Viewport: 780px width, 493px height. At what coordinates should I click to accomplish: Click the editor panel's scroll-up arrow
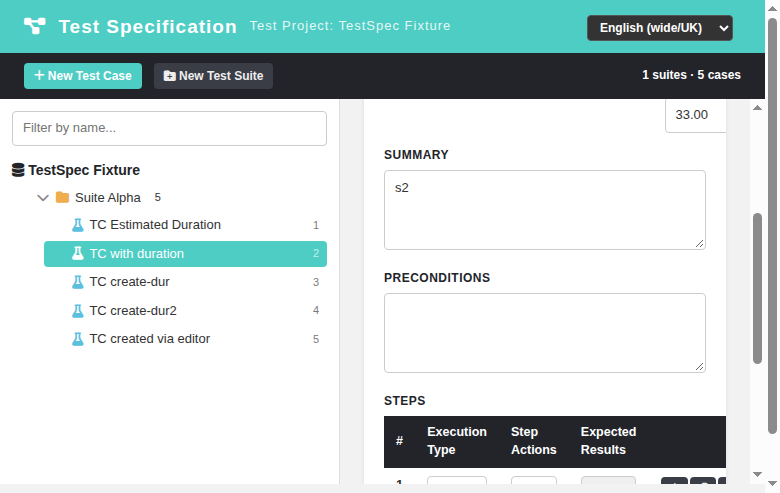[757, 108]
